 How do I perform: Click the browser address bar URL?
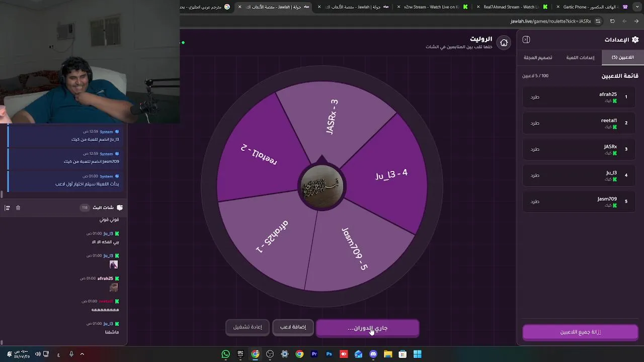point(550,21)
